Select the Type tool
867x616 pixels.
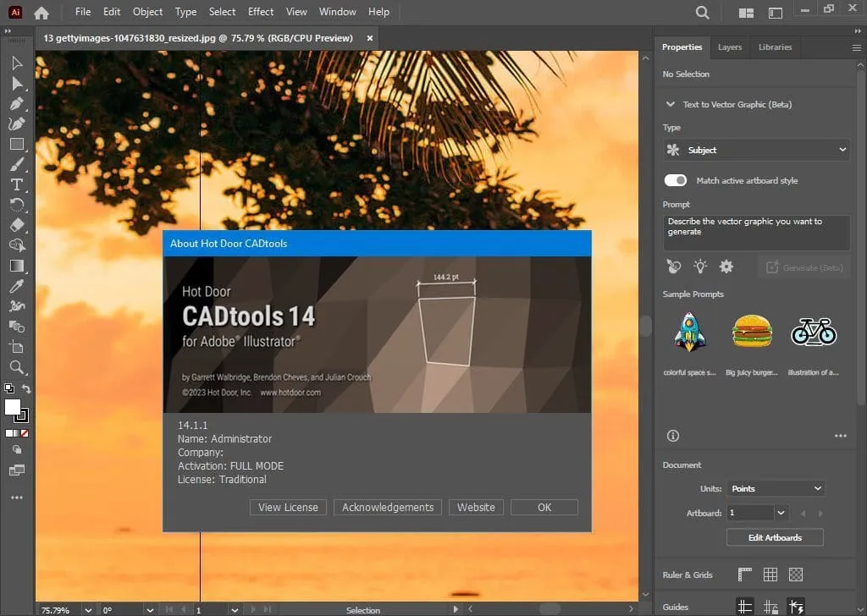click(17, 184)
